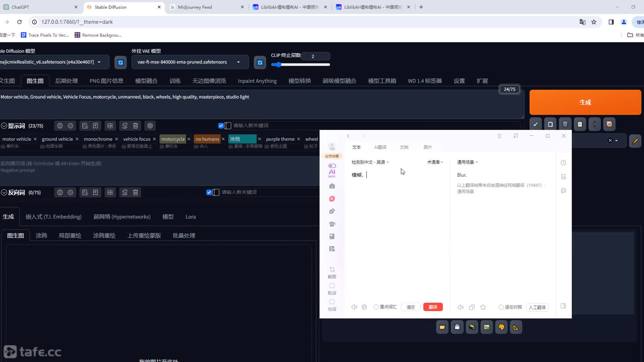Open the 设置 settings tab
The height and width of the screenshot is (362, 644).
pyautogui.click(x=459, y=81)
